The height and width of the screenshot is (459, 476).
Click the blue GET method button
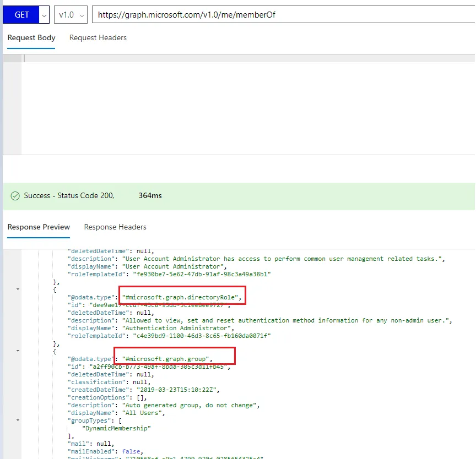tap(21, 14)
